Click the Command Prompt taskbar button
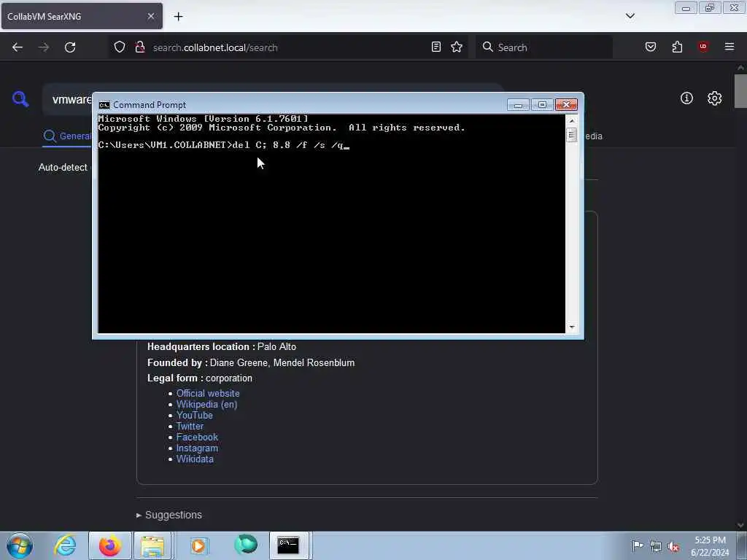Screen dimensions: 747x560 tap(289, 545)
